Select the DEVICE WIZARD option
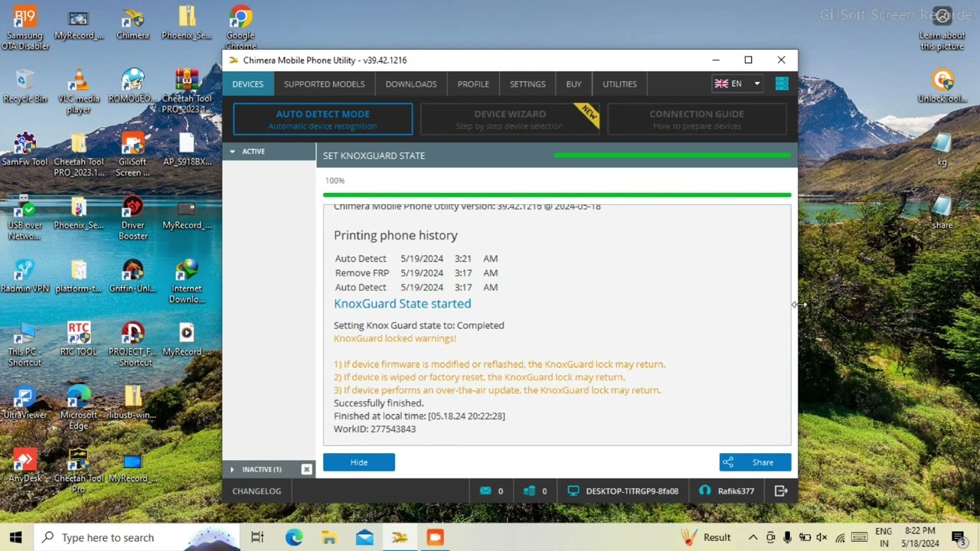Viewport: 980px width, 551px height. [x=510, y=119]
